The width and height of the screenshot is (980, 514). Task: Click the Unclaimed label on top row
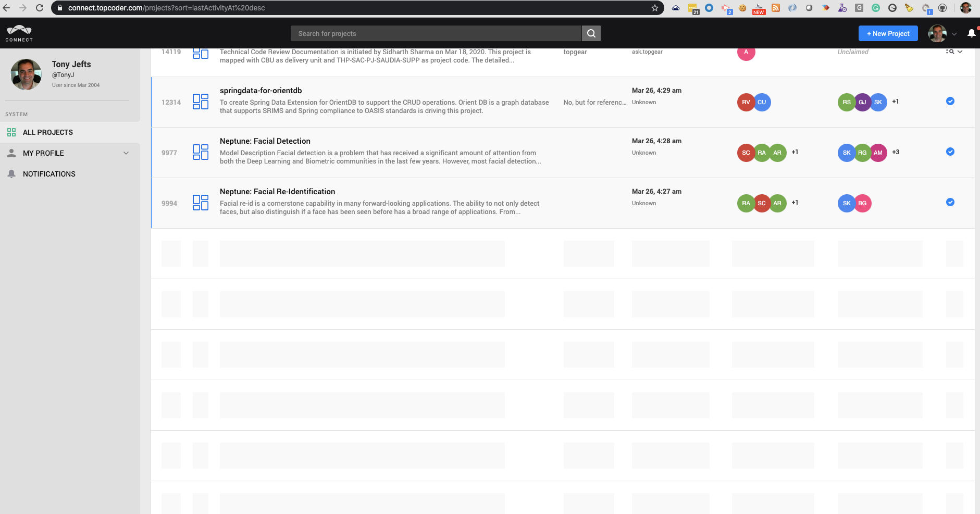pos(853,52)
